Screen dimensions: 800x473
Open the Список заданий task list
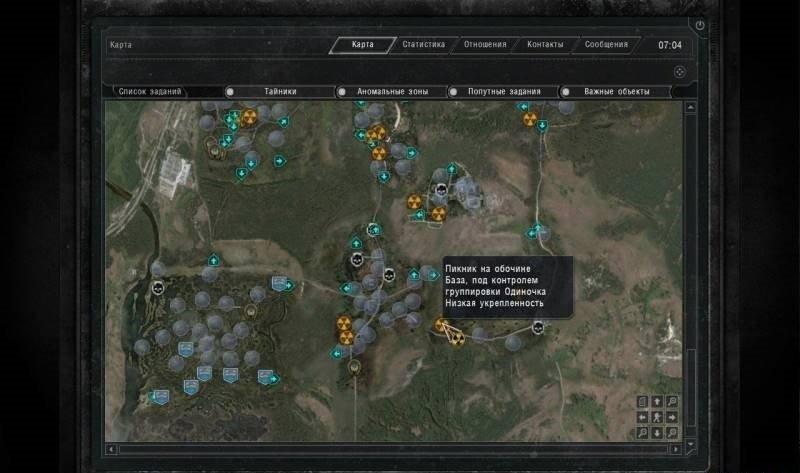150,91
